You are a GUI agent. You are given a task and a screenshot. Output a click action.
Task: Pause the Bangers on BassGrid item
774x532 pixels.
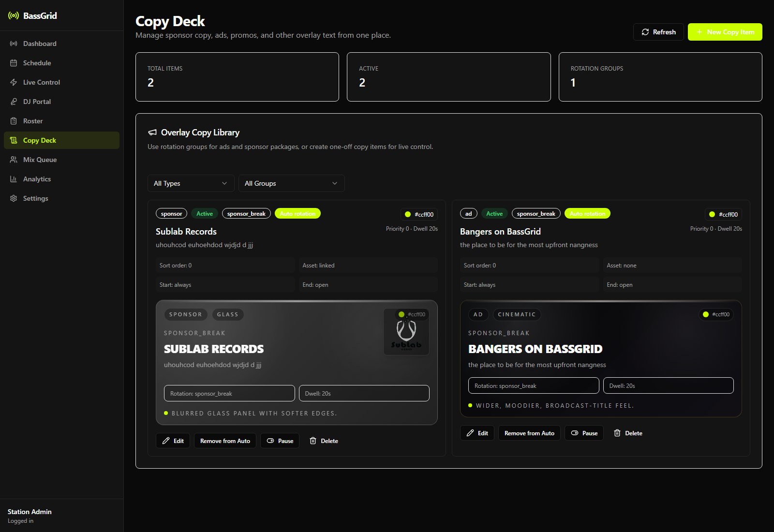[x=584, y=433]
